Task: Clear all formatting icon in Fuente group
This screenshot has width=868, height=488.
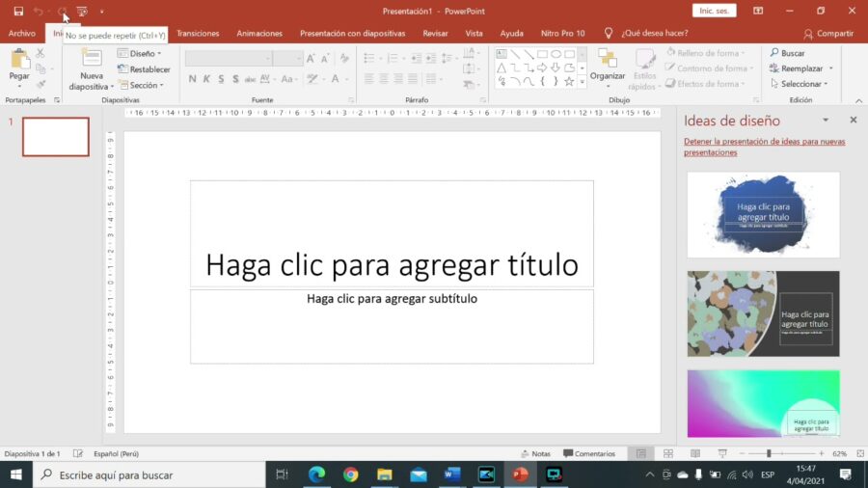Action: 344,58
